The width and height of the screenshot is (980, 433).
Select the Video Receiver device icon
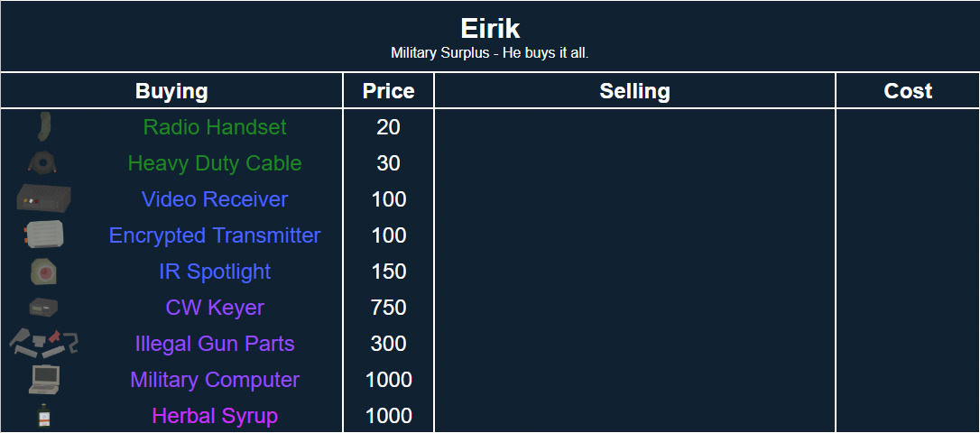tap(43, 198)
